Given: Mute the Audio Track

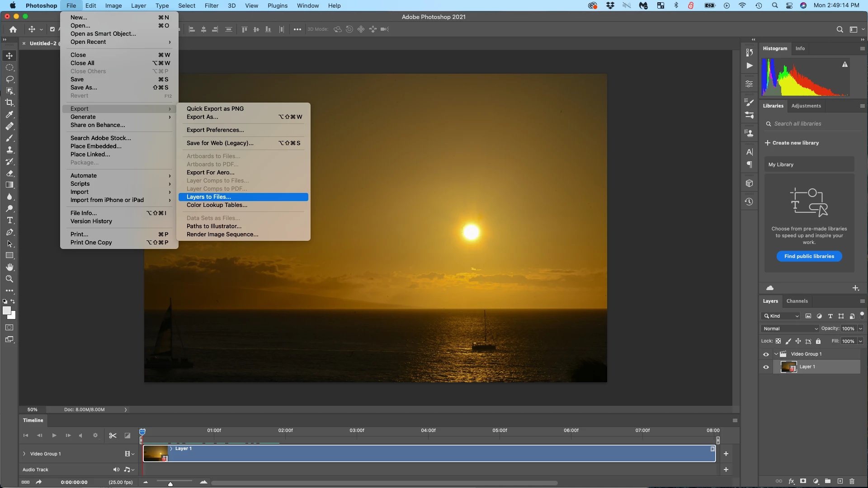Looking at the screenshot, I should click(116, 469).
